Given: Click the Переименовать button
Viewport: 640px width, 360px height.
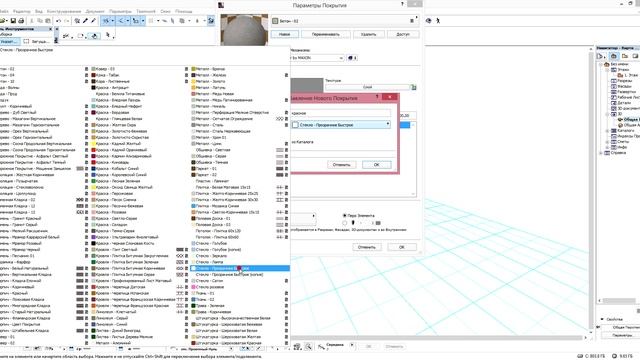Looking at the screenshot, I should pos(326,34).
